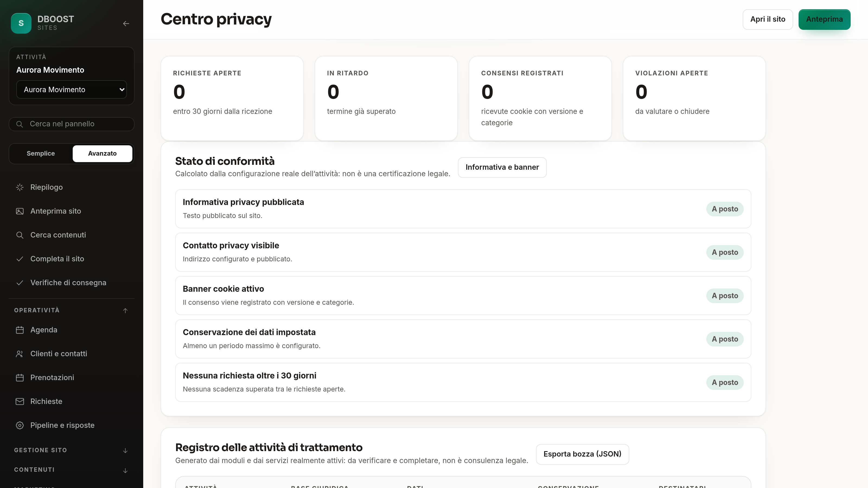The image size is (868, 488).
Task: Click the Anteprima sito image icon
Action: click(x=20, y=211)
